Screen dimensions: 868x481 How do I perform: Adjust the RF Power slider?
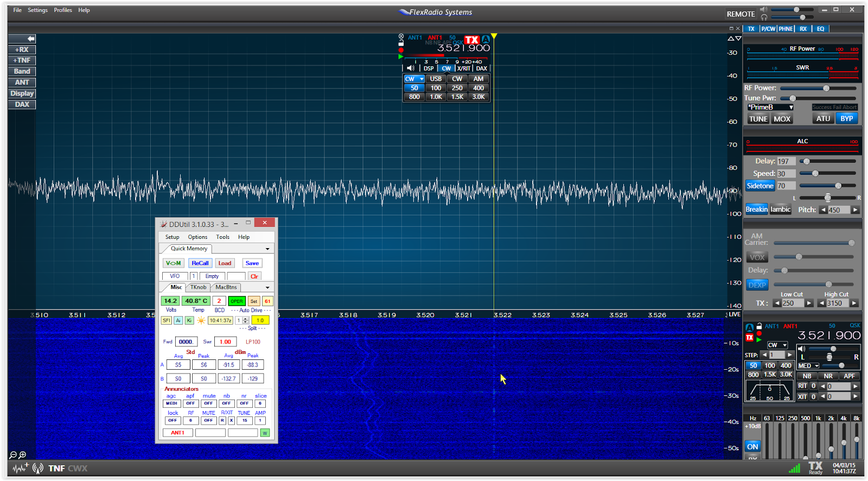pyautogui.click(x=818, y=88)
